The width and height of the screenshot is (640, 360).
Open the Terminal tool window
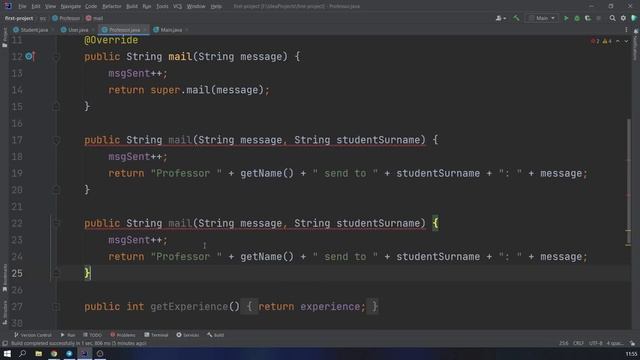(156, 335)
